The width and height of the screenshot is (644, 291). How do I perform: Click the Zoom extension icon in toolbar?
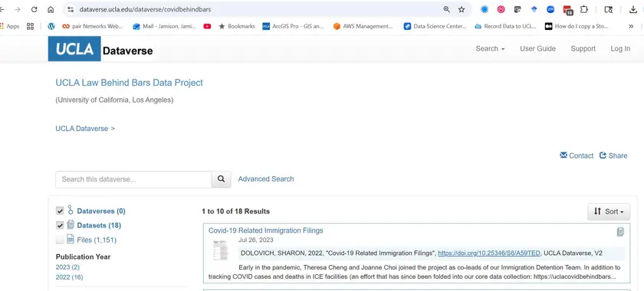pos(550,9)
